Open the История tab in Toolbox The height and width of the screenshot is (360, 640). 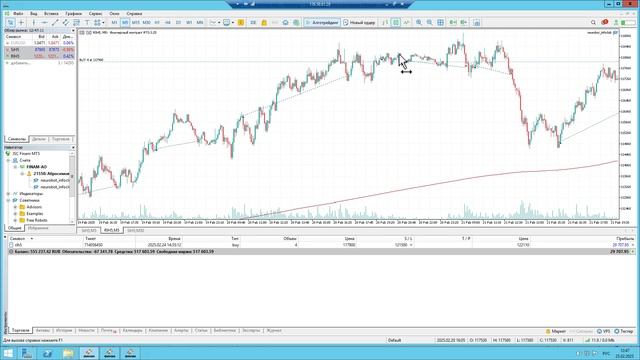64,331
